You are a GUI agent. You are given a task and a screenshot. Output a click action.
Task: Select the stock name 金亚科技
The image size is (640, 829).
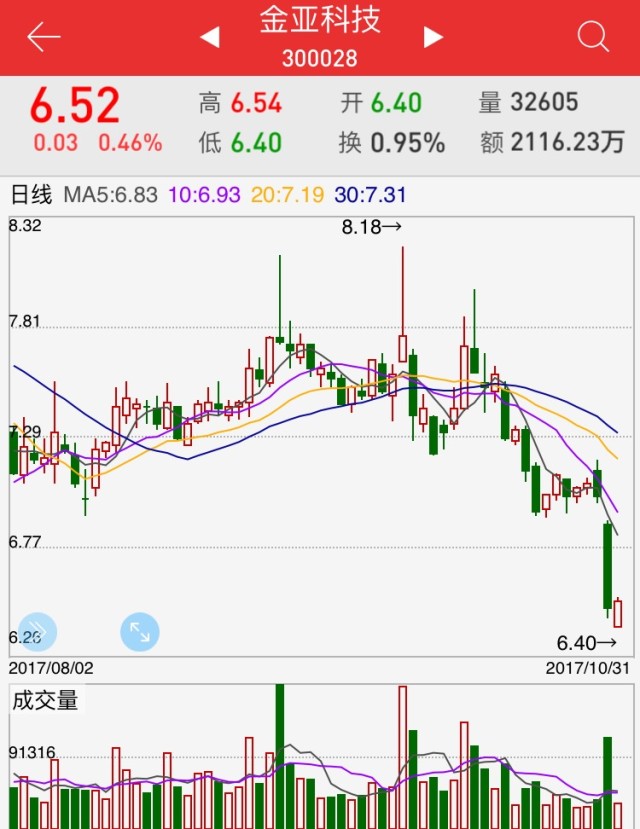coord(320,20)
